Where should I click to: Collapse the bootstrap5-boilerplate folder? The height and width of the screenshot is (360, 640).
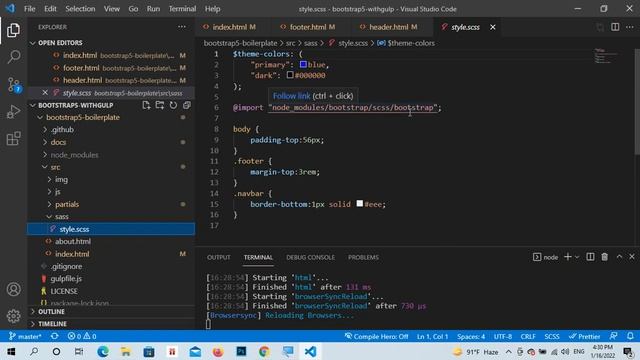(83, 117)
